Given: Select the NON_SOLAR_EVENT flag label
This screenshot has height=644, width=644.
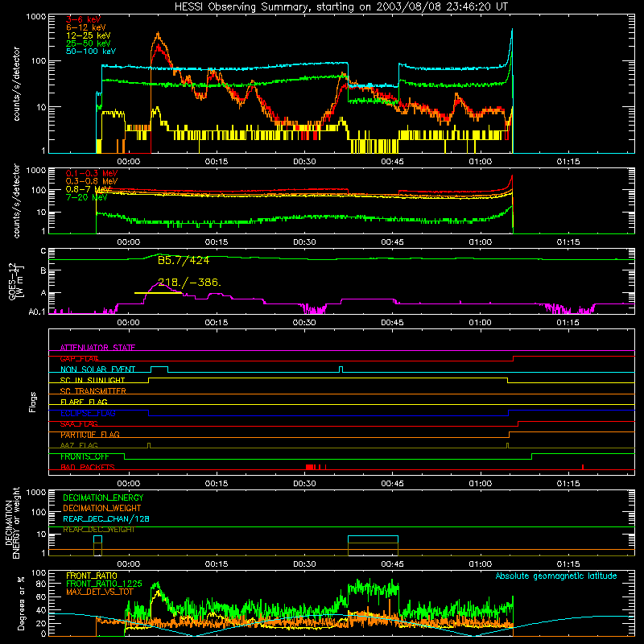Looking at the screenshot, I should pos(97,369).
